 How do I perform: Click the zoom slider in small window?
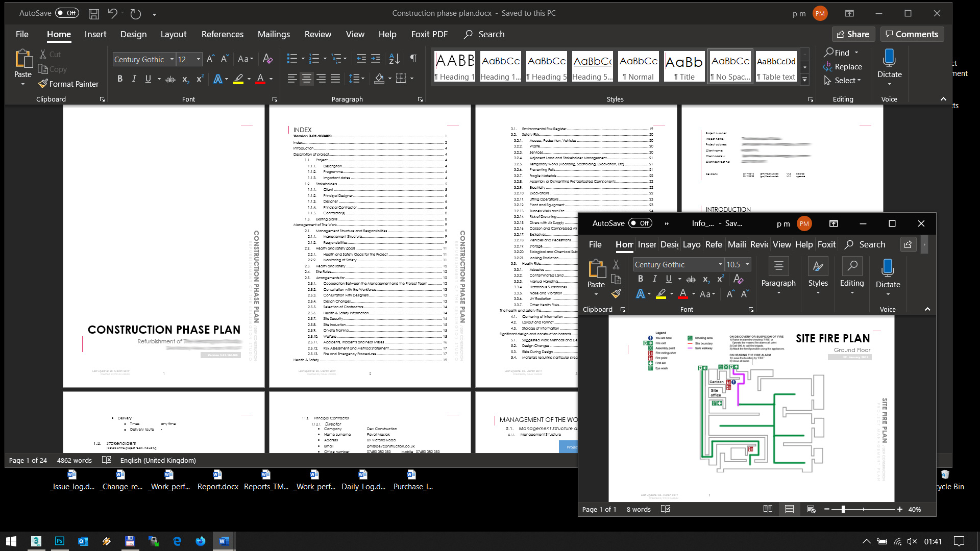[843, 509]
